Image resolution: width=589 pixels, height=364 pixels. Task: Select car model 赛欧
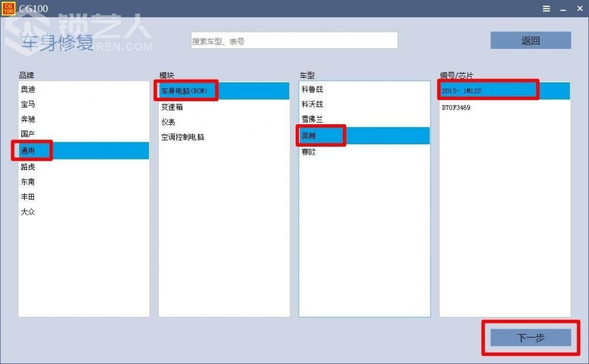[x=365, y=152]
